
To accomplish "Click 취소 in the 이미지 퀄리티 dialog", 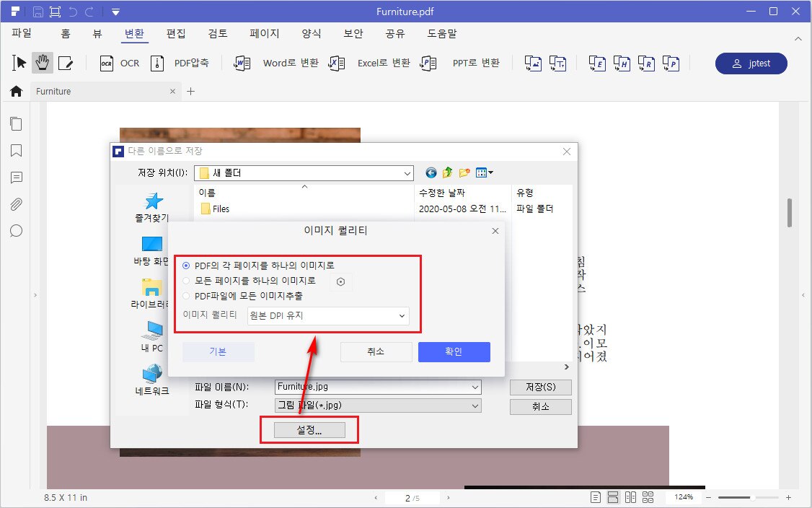I will click(376, 352).
